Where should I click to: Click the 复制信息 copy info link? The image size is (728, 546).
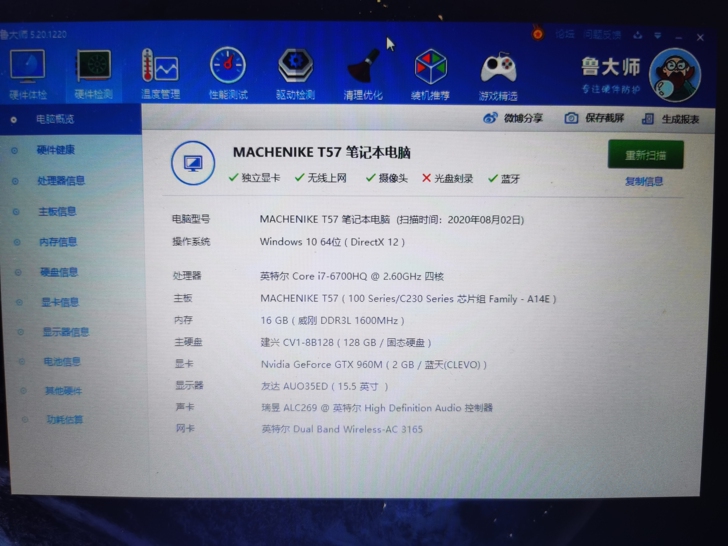tap(644, 182)
